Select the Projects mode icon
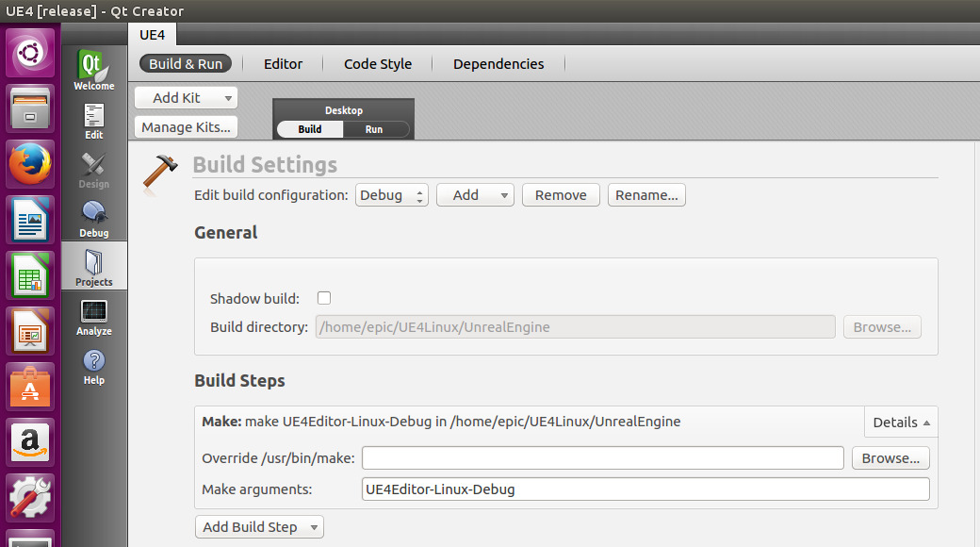The height and width of the screenshot is (547, 980). coord(93,268)
